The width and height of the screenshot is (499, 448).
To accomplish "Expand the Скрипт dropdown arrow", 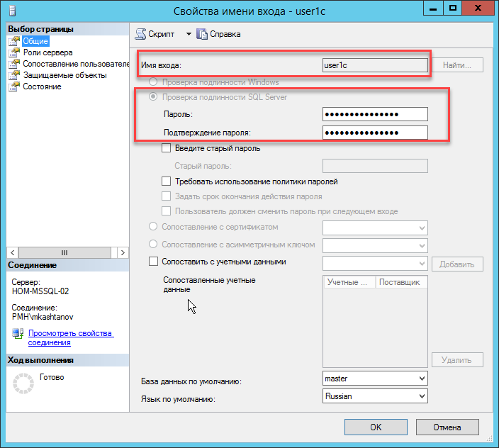I will (x=189, y=34).
